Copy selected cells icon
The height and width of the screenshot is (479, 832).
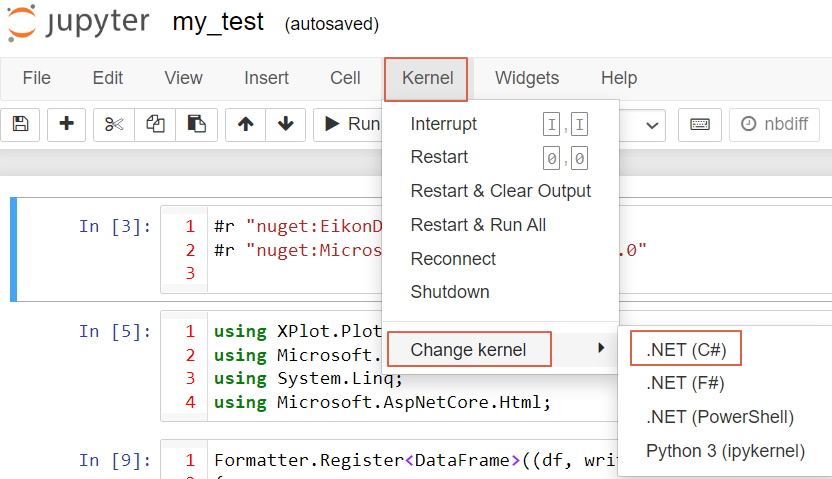click(155, 124)
